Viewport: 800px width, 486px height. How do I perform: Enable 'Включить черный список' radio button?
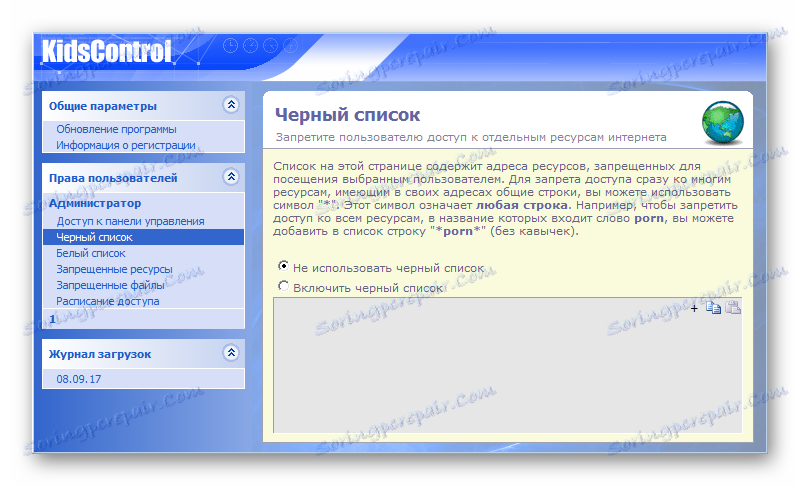(283, 286)
